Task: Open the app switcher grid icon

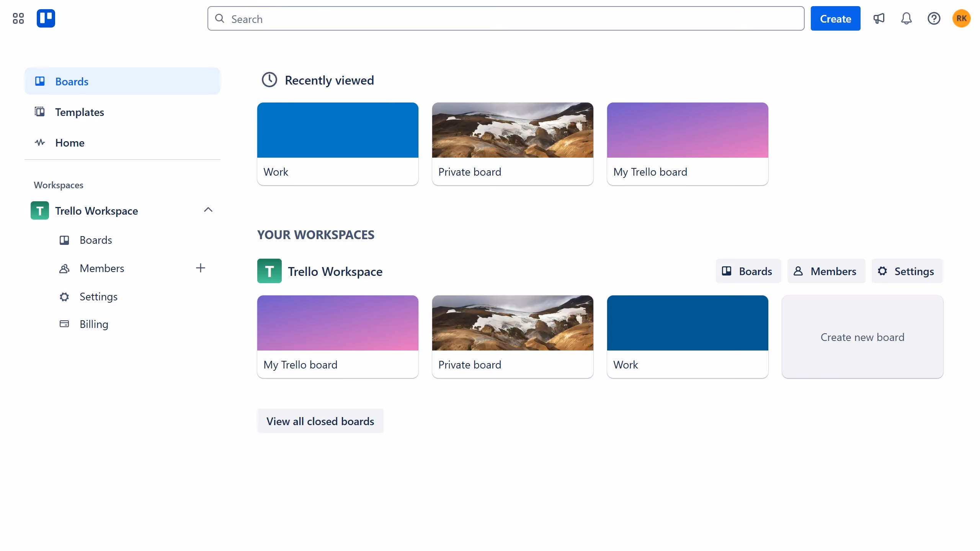Action: 18,18
